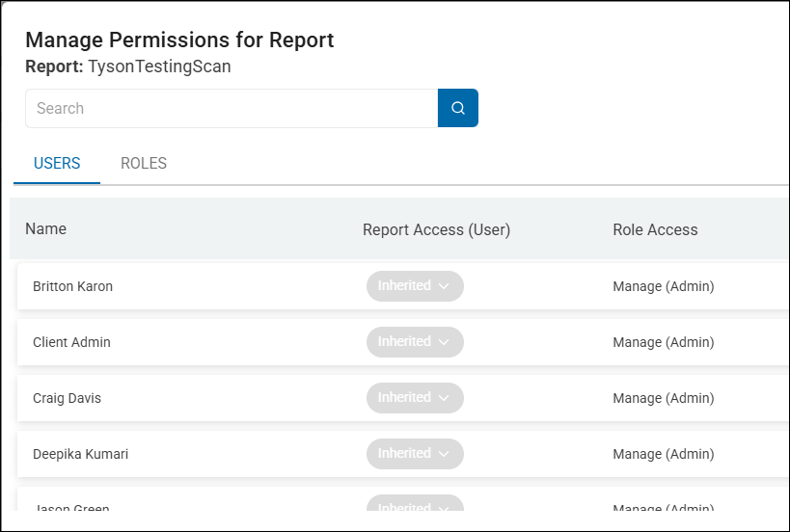This screenshot has height=532, width=790.
Task: Open Craig Davis report access dropdown
Action: click(x=415, y=398)
